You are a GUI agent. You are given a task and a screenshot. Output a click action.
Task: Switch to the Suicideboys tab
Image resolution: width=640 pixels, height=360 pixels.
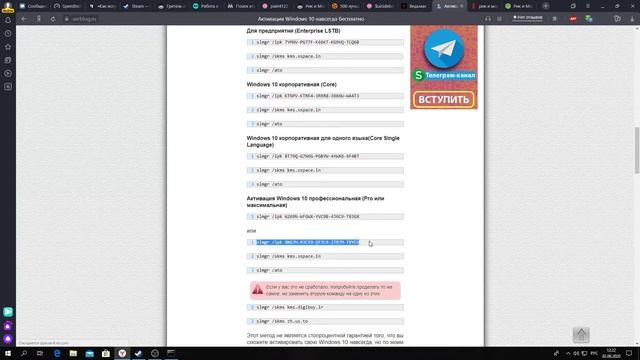pyautogui.click(x=379, y=6)
